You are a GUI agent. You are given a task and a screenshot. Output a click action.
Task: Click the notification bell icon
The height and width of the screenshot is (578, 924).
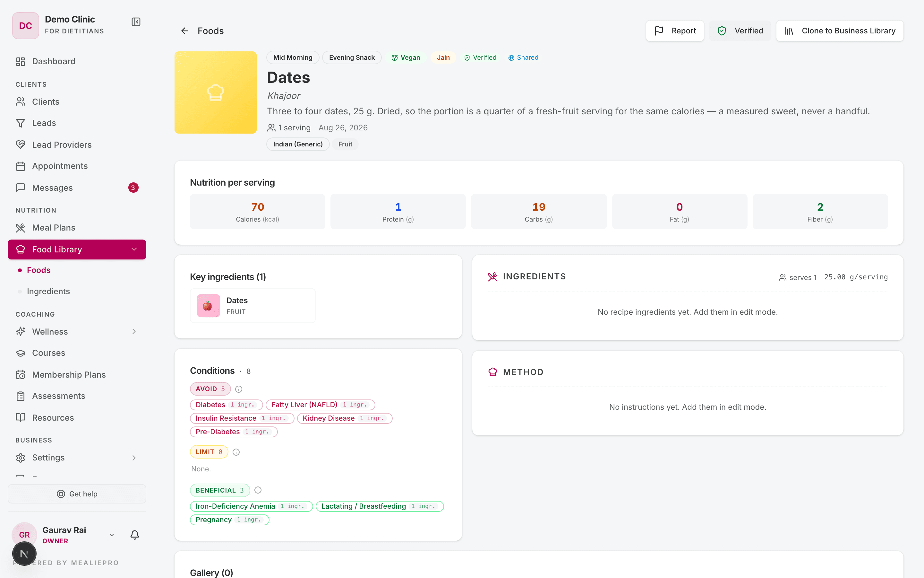[135, 534]
